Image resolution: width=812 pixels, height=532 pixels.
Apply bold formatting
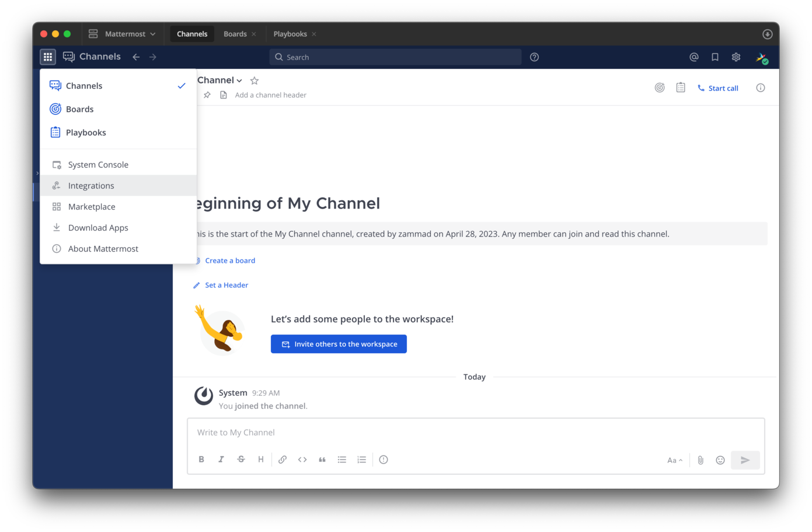click(201, 460)
